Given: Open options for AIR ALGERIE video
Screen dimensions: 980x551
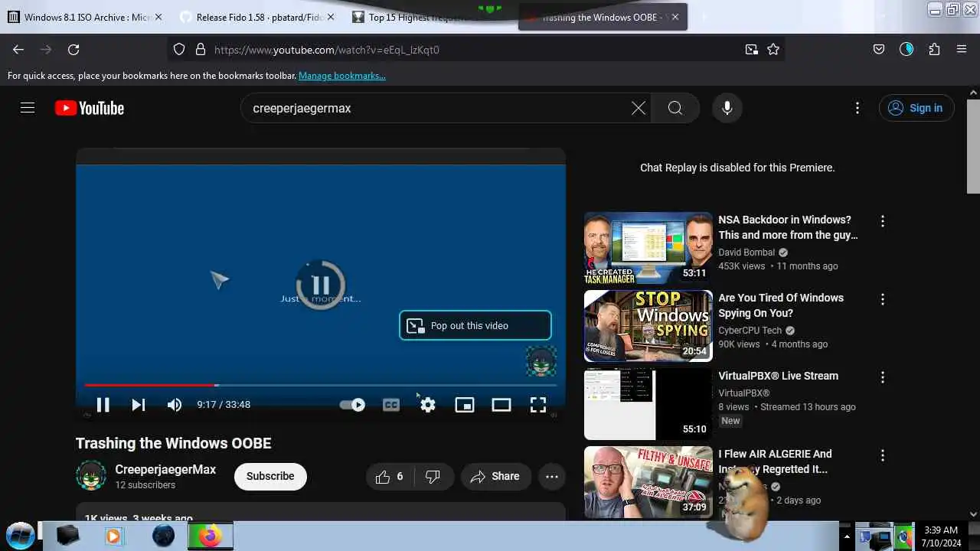Looking at the screenshot, I should pyautogui.click(x=883, y=455).
